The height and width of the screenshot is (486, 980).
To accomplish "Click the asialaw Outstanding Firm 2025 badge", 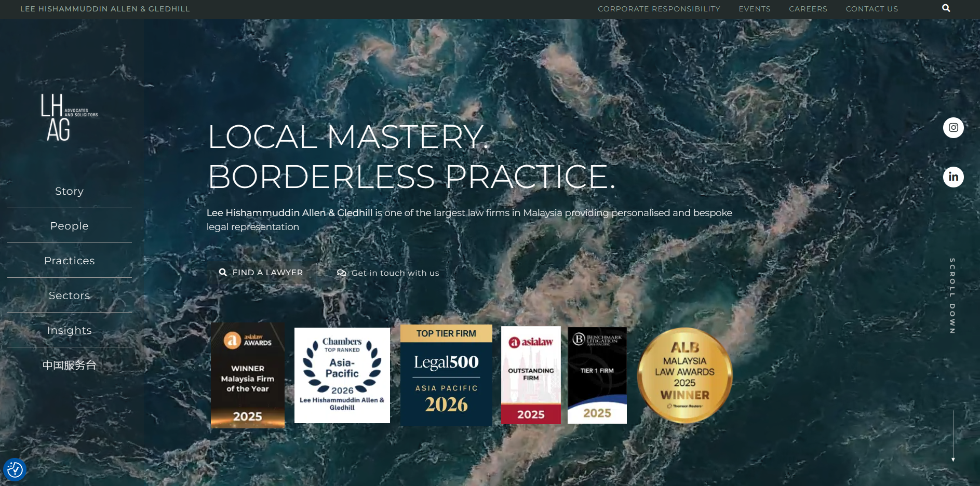I will coord(531,375).
